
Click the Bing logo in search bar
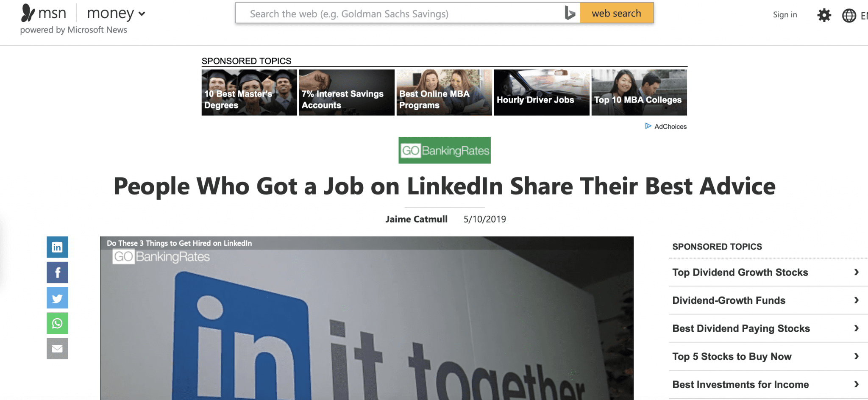pyautogui.click(x=570, y=13)
